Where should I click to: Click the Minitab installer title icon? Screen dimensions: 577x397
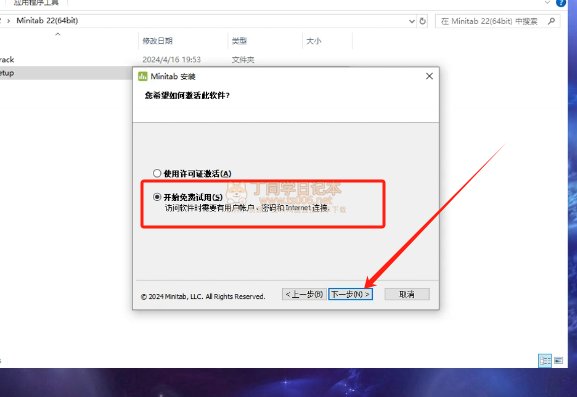click(142, 76)
